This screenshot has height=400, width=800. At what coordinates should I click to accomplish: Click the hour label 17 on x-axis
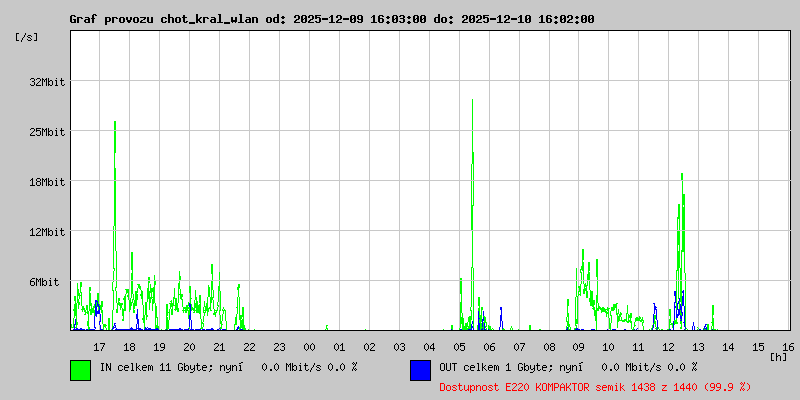click(x=99, y=347)
